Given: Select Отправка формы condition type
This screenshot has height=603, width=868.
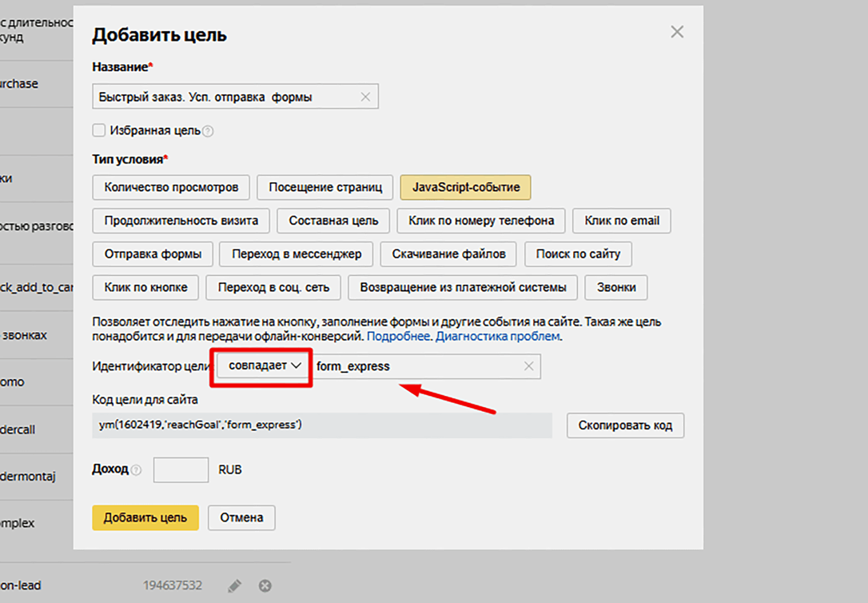Looking at the screenshot, I should point(153,254).
